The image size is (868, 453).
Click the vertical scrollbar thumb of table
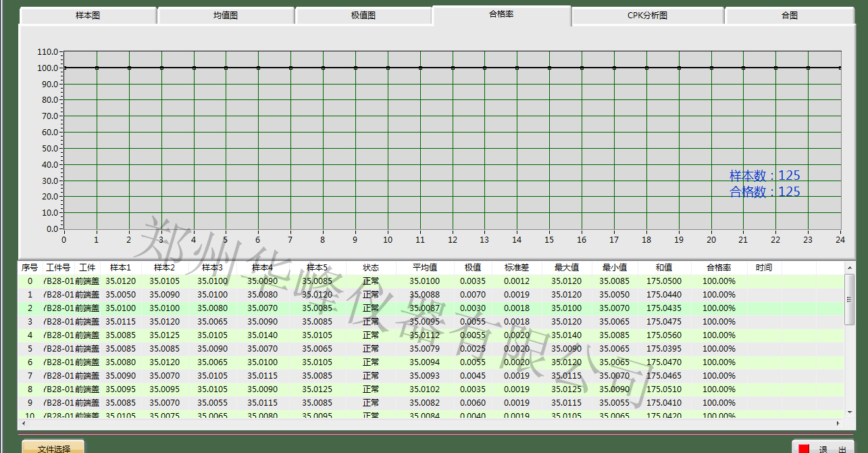[x=850, y=291]
